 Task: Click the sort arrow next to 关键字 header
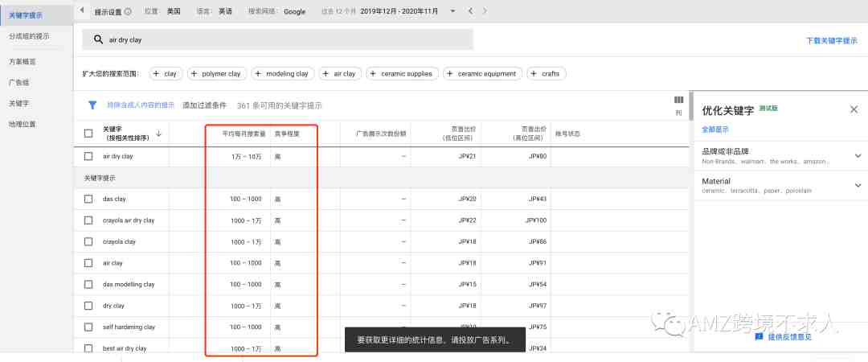click(x=159, y=134)
